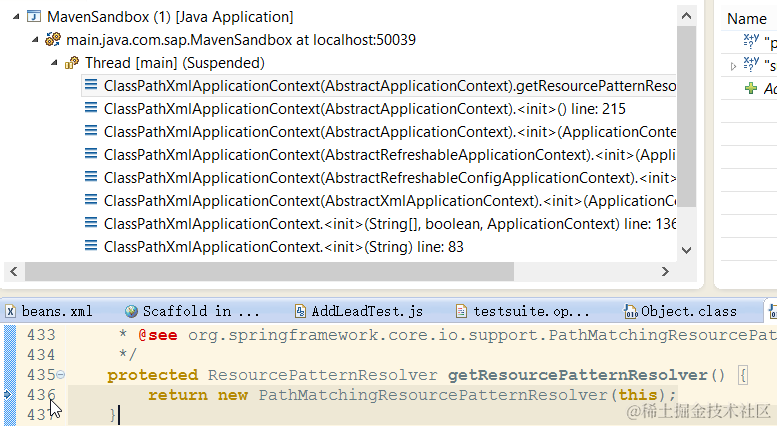Switch to the Scaffold in ... tab
The image size is (777, 426).
[201, 311]
